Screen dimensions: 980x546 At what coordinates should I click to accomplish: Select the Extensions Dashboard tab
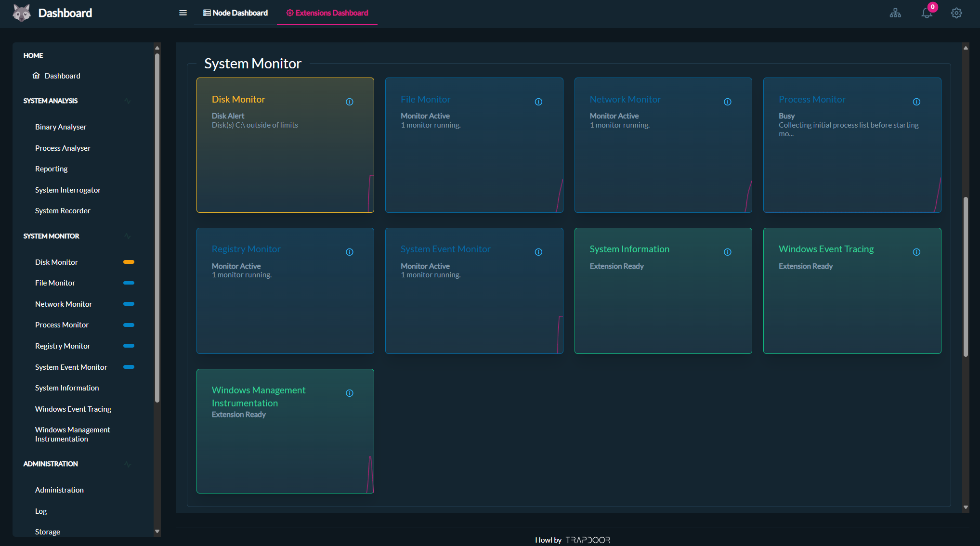[x=327, y=13]
